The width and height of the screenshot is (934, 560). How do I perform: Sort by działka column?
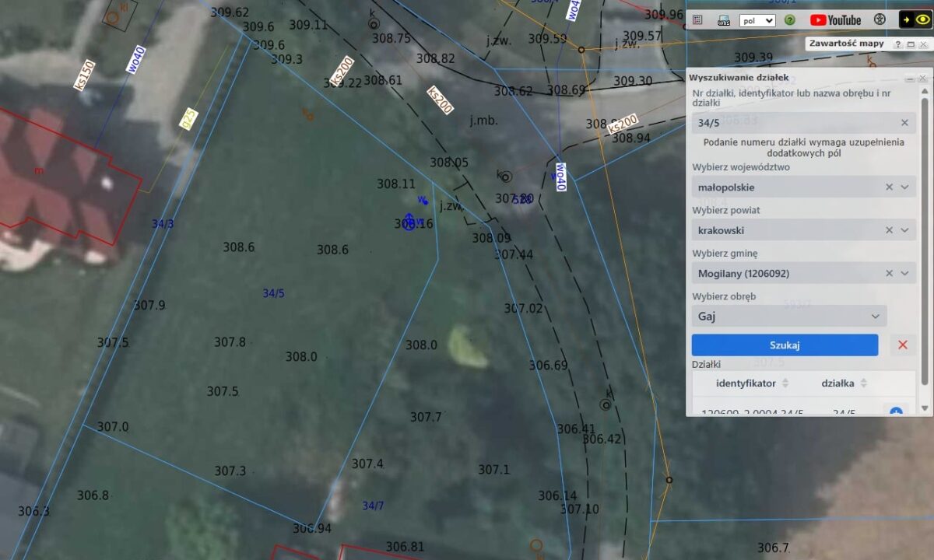point(863,383)
